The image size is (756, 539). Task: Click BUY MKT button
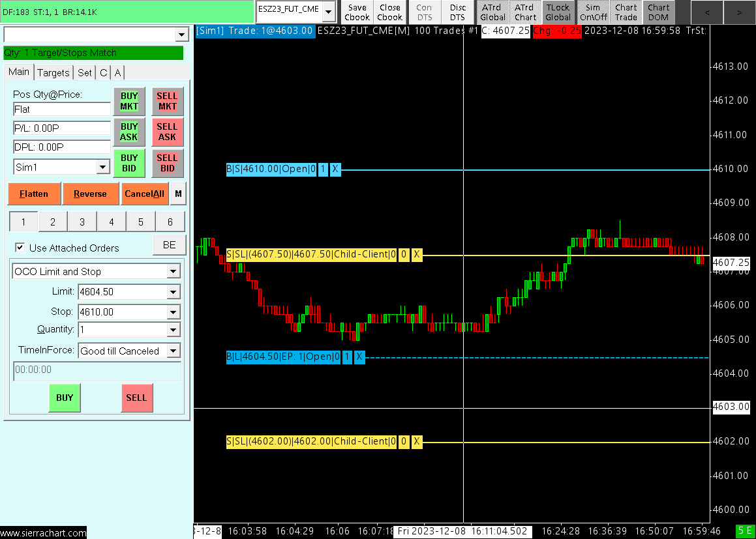coord(129,101)
